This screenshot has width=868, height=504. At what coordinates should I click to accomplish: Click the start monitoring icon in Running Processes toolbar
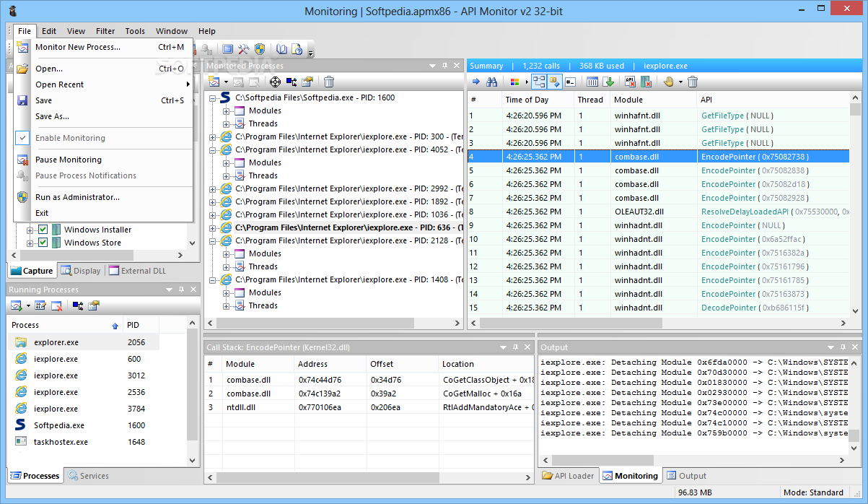pyautogui.click(x=17, y=305)
